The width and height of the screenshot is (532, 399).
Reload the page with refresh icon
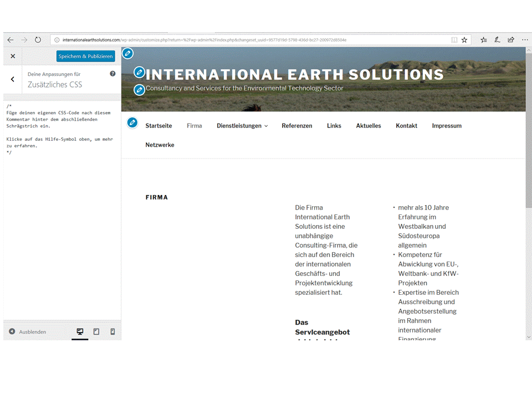pos(38,40)
